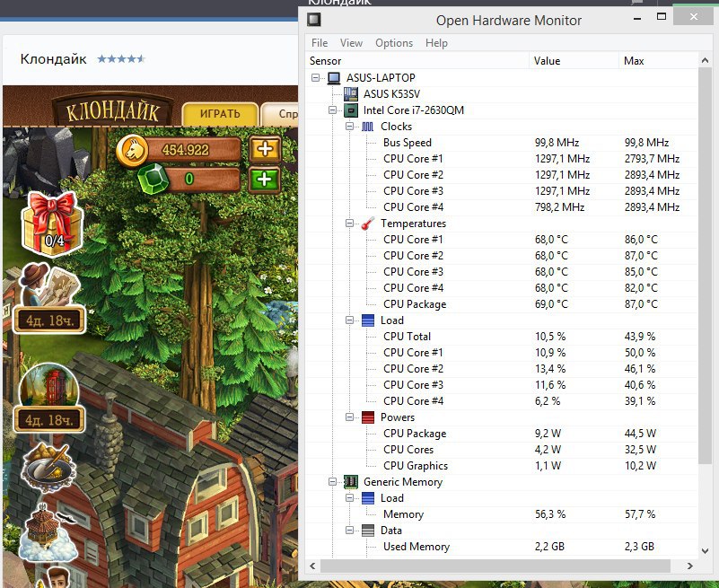Screen dimensions: 719x588
Task: Click the Value column header
Action: coord(574,60)
